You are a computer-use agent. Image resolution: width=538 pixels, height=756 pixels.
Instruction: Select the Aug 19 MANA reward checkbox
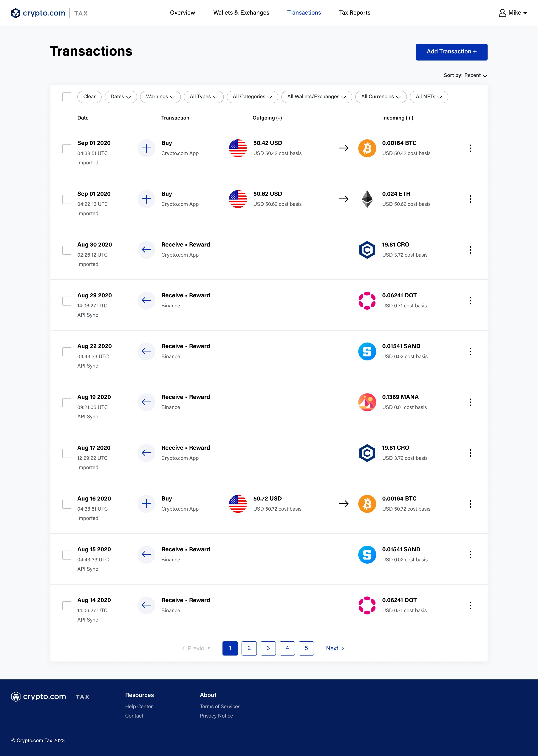[x=67, y=402]
